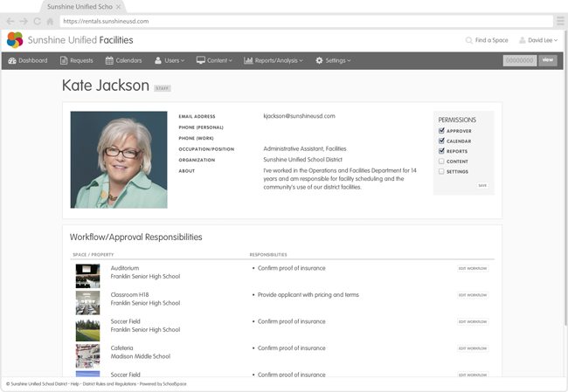Click the Users person icon
This screenshot has width=568, height=392.
pyautogui.click(x=158, y=60)
